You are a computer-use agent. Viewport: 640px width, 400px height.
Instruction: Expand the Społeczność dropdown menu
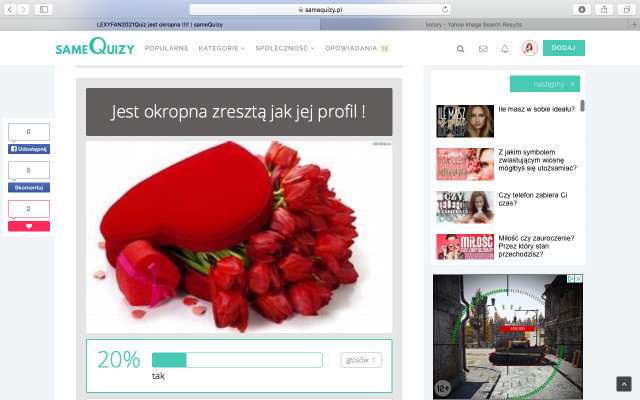click(284, 48)
